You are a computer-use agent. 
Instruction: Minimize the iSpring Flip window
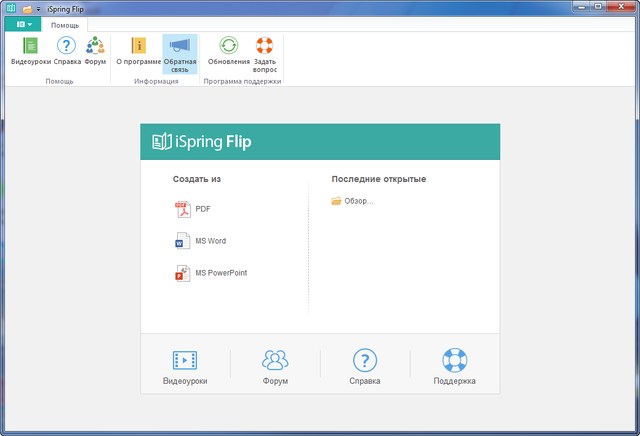click(x=581, y=7)
